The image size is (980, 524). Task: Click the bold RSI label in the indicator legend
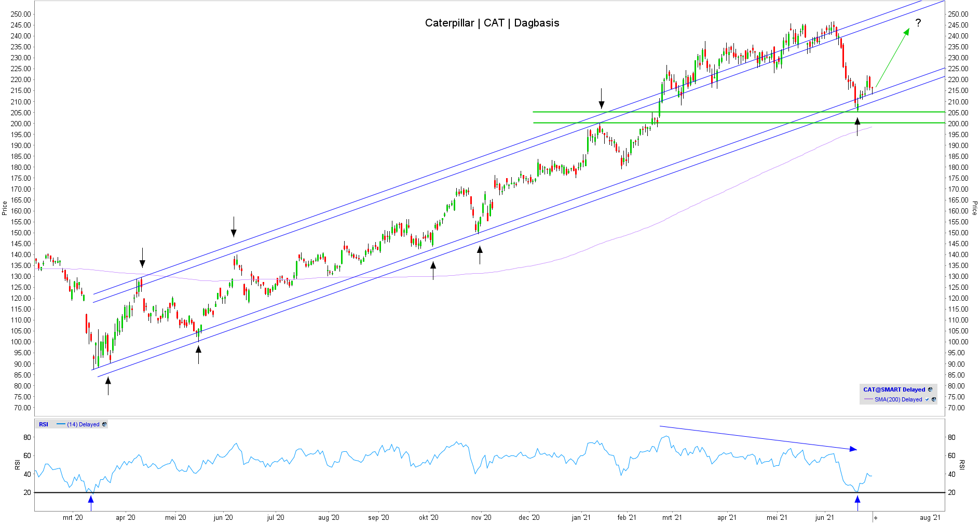tap(44, 424)
